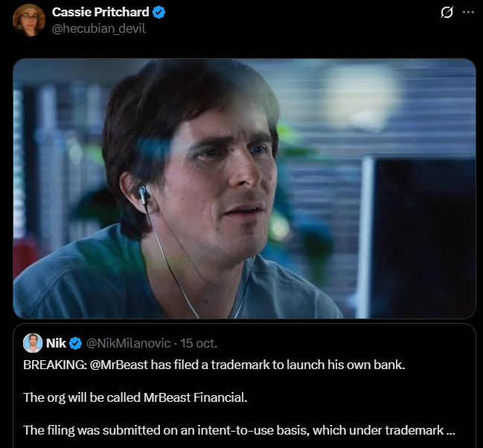Click the Cassie Pritchard display name
The height and width of the screenshot is (448, 483).
100,12
